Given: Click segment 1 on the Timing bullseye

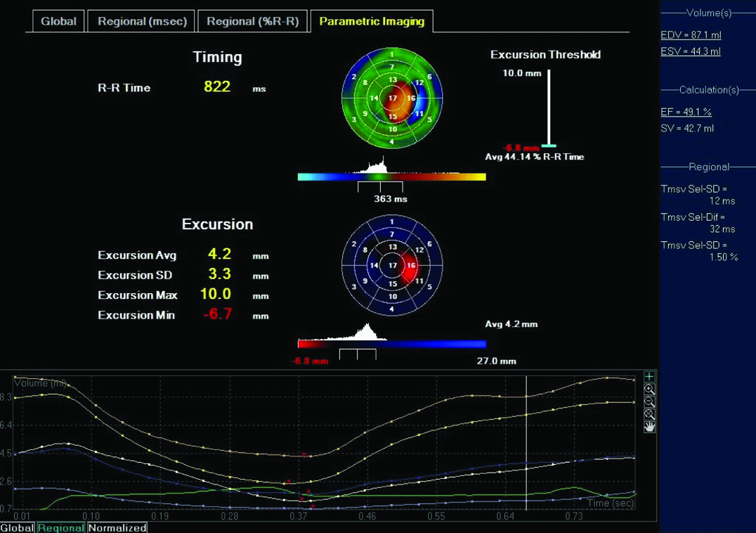Looking at the screenshot, I should [x=392, y=54].
